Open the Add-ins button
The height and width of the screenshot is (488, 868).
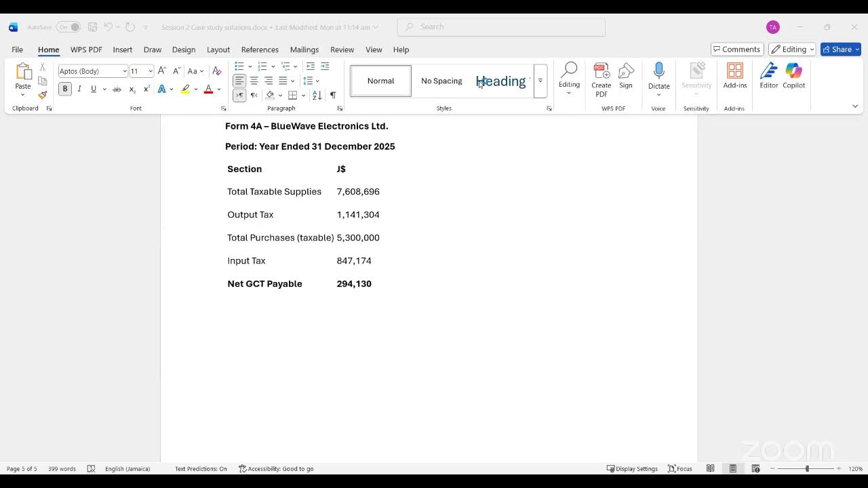[735, 76]
